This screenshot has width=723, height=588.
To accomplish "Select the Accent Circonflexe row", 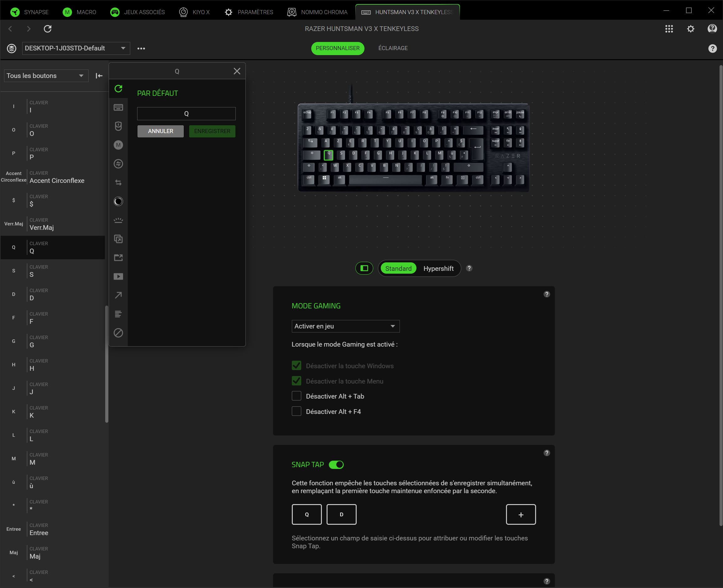I will [53, 177].
